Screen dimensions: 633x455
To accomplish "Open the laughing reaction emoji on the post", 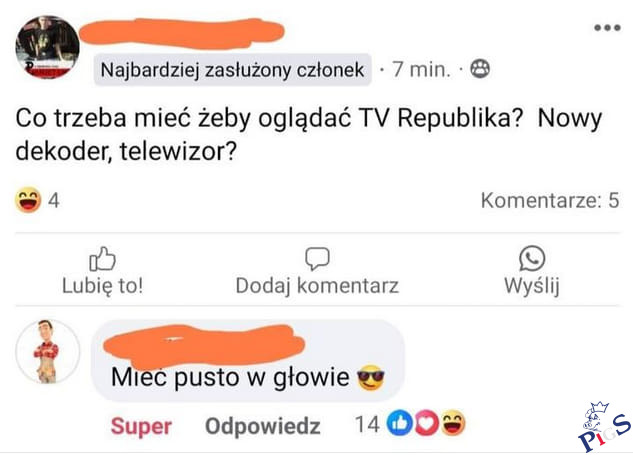I will (28, 200).
